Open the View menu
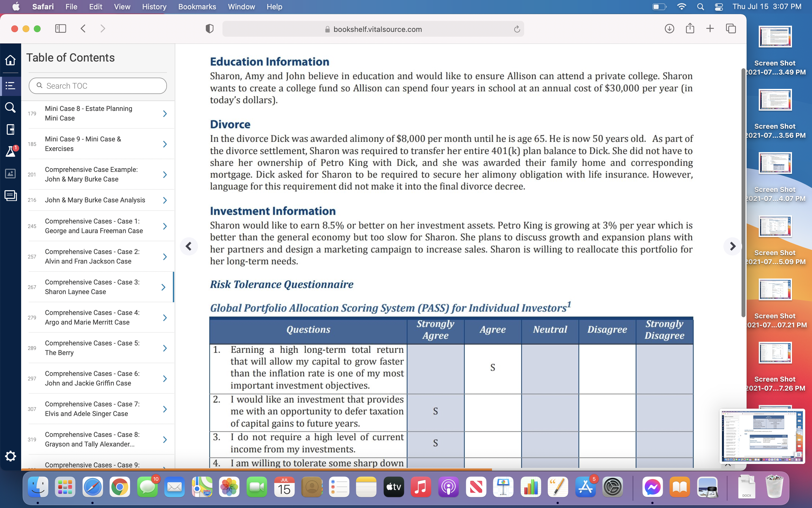Screen dimensions: 812x508 coord(122,7)
